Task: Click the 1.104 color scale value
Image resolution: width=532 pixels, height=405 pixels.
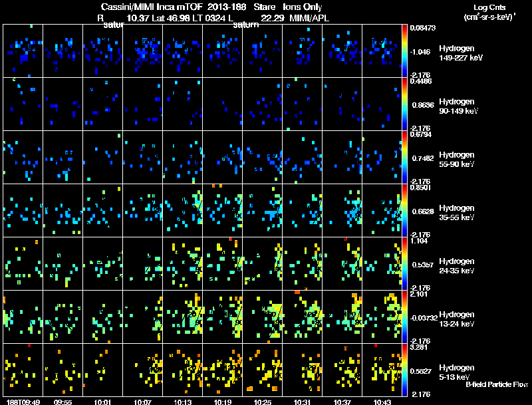Action: (419, 241)
